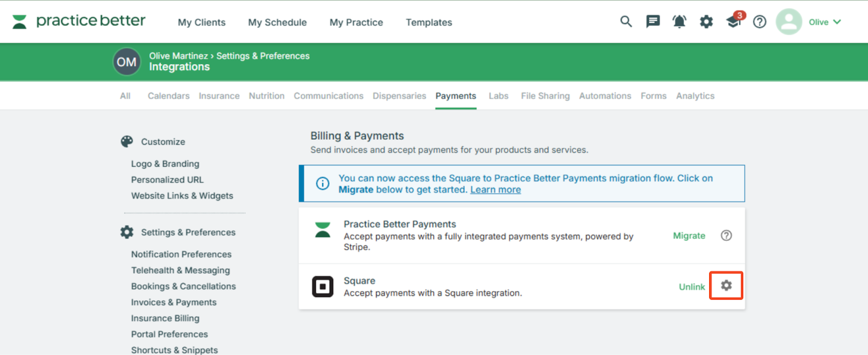The width and height of the screenshot is (868, 355).
Task: Open the My Clients menu
Action: pyautogui.click(x=202, y=22)
